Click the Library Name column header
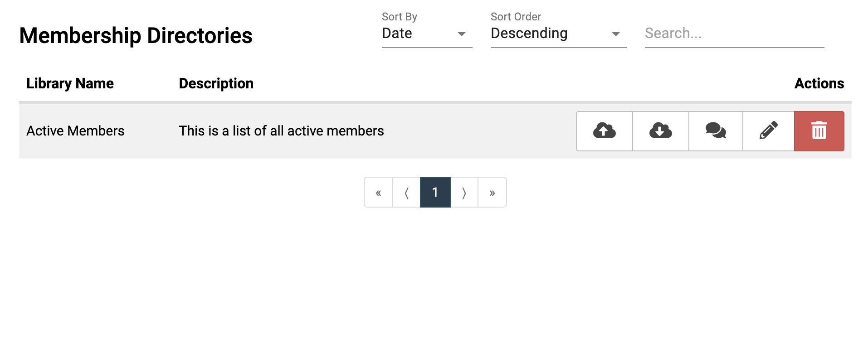 (70, 83)
